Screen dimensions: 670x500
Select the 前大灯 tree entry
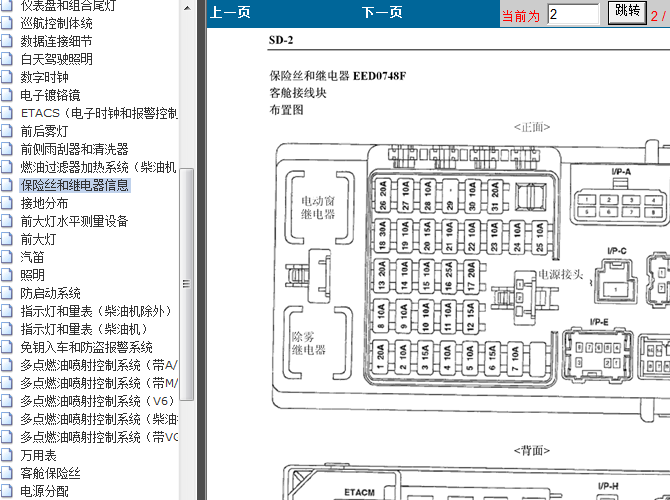[x=38, y=239]
